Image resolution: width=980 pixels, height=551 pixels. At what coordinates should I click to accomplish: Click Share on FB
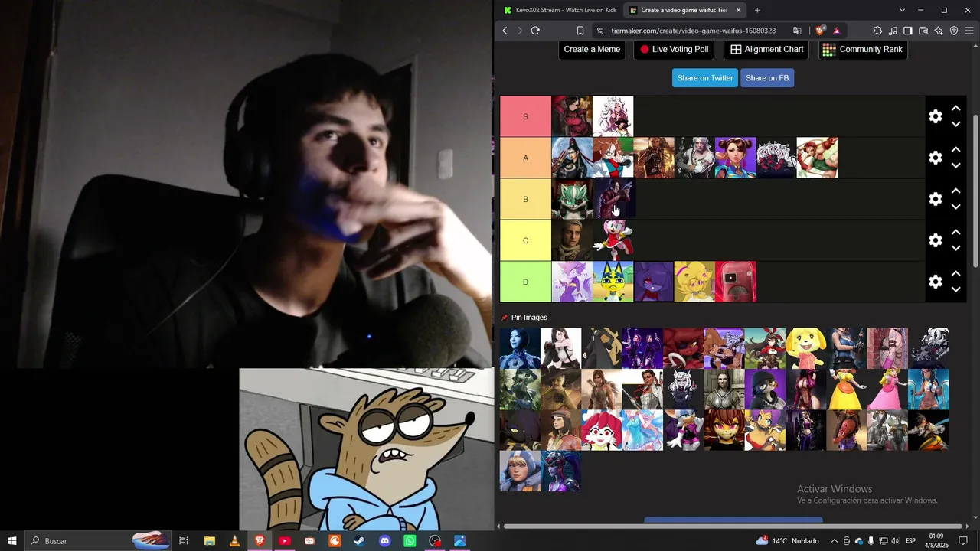(x=767, y=78)
